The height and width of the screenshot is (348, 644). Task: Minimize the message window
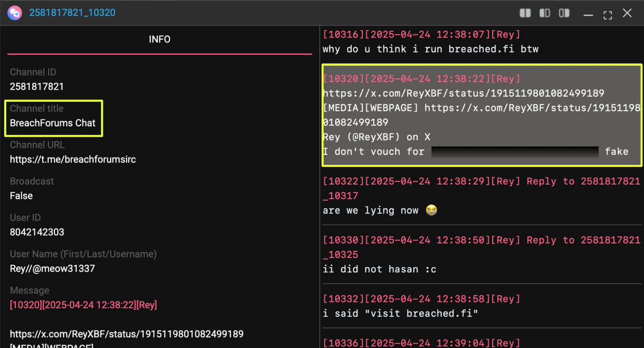tap(588, 15)
